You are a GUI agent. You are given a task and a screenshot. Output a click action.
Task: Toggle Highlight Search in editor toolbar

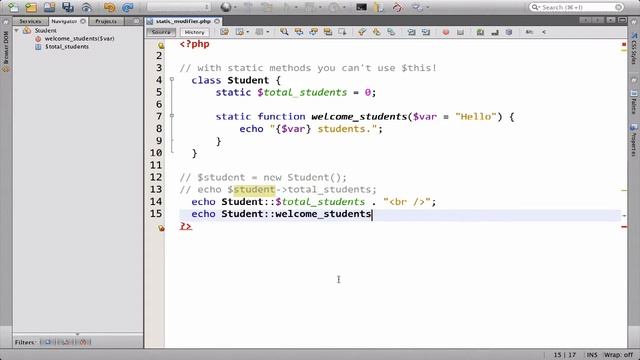[328, 32]
